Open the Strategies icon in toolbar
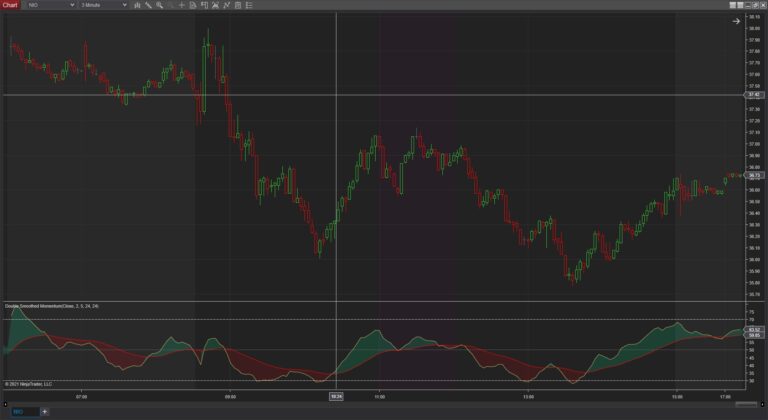Screen dimensions: 768x420 click(226, 5)
